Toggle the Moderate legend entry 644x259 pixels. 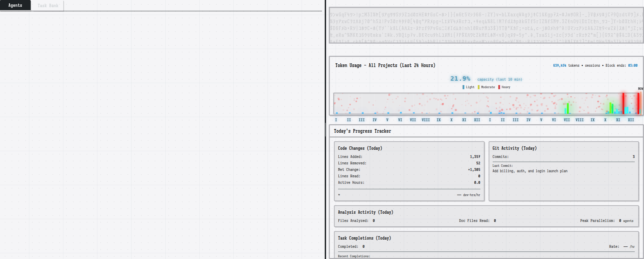point(486,87)
